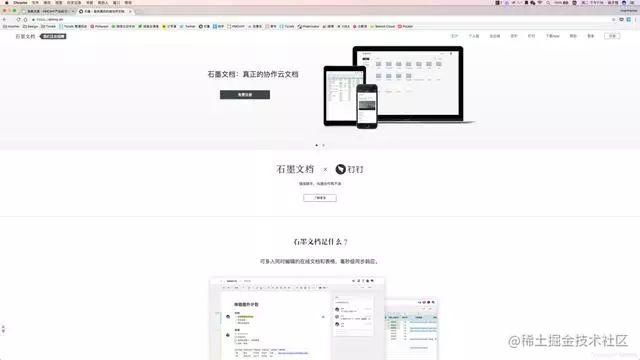Viewport: 640px width, 360px height.
Task: Close the first PMCAFF browser tab
Action: tap(73, 11)
